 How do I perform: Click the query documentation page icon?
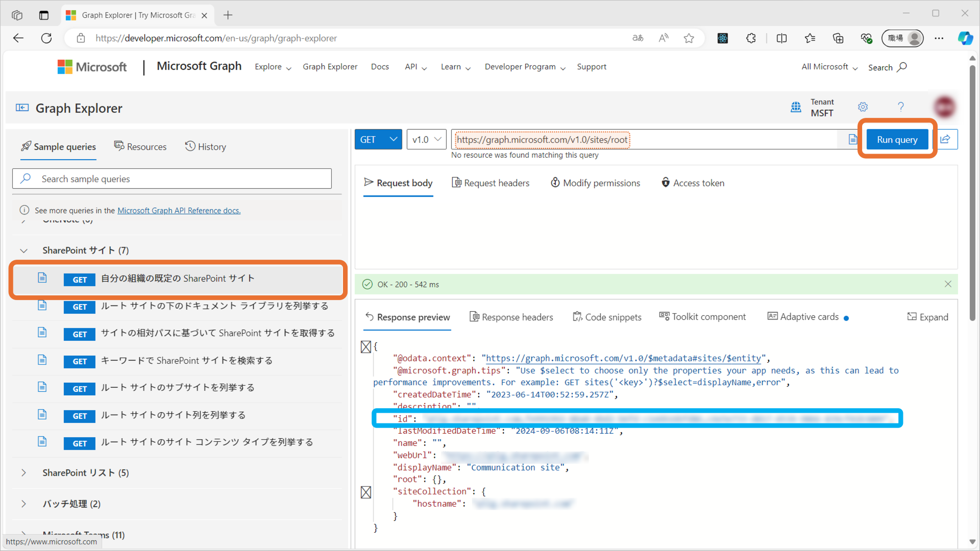click(852, 139)
